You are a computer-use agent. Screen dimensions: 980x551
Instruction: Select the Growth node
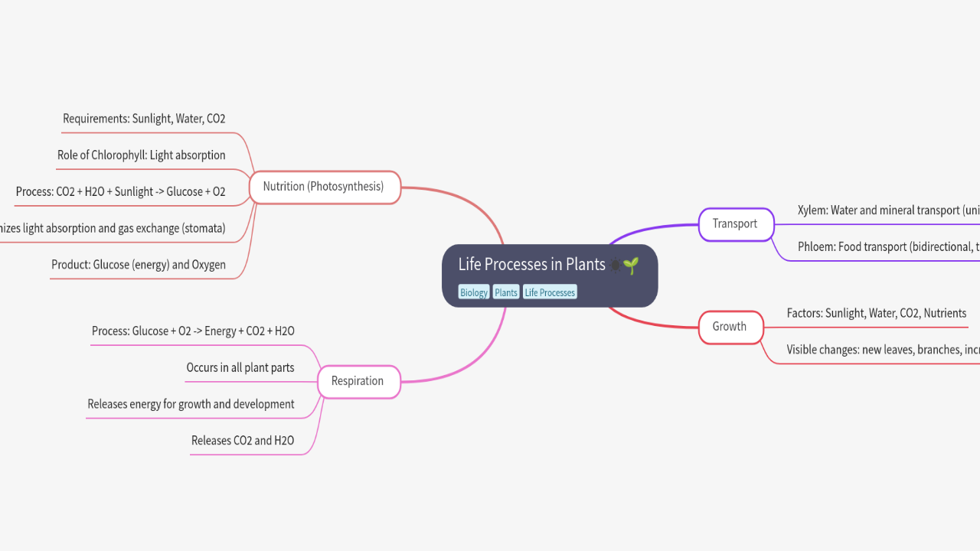point(730,327)
